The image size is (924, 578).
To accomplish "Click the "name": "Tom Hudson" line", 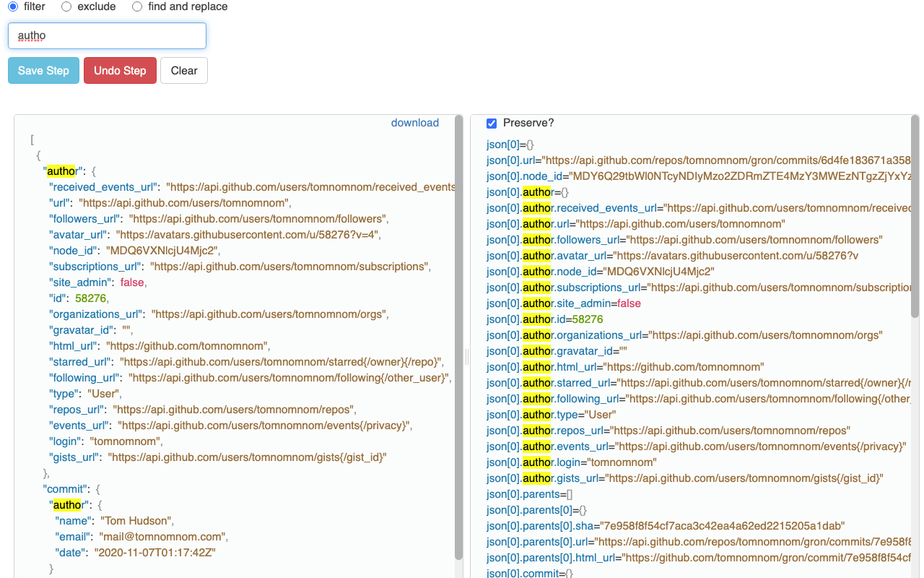I will click(x=114, y=521).
